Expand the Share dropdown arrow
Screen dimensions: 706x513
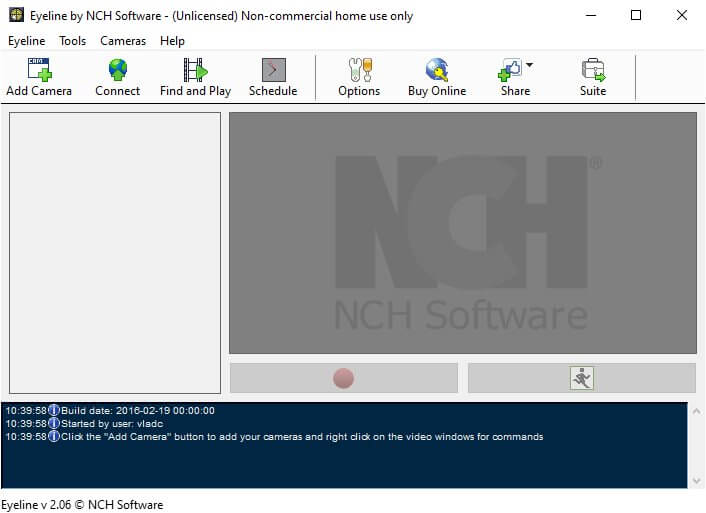[x=530, y=65]
